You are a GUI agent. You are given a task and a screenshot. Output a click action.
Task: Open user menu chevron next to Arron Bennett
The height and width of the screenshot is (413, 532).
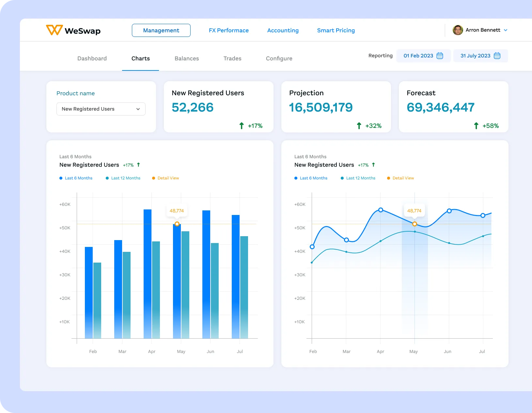506,30
